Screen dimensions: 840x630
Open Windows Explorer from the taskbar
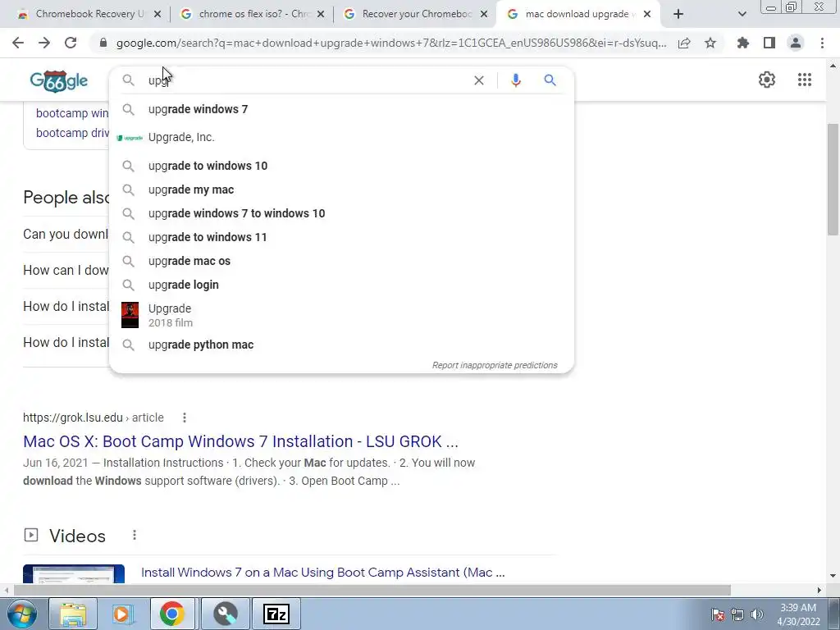coord(73,614)
